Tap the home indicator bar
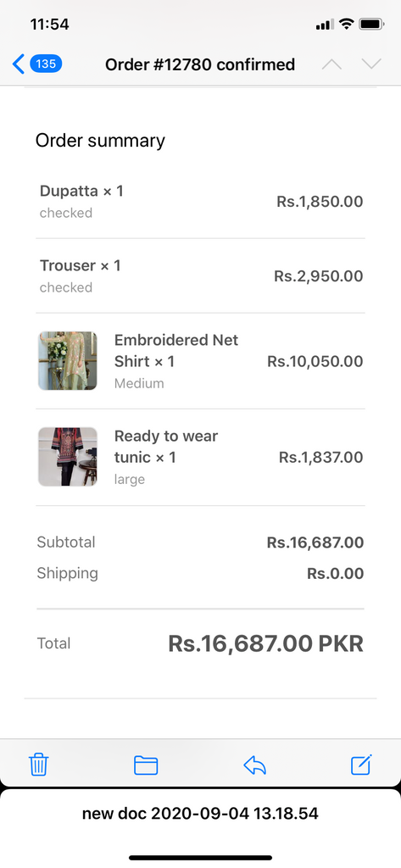The image size is (401, 868). [200, 858]
